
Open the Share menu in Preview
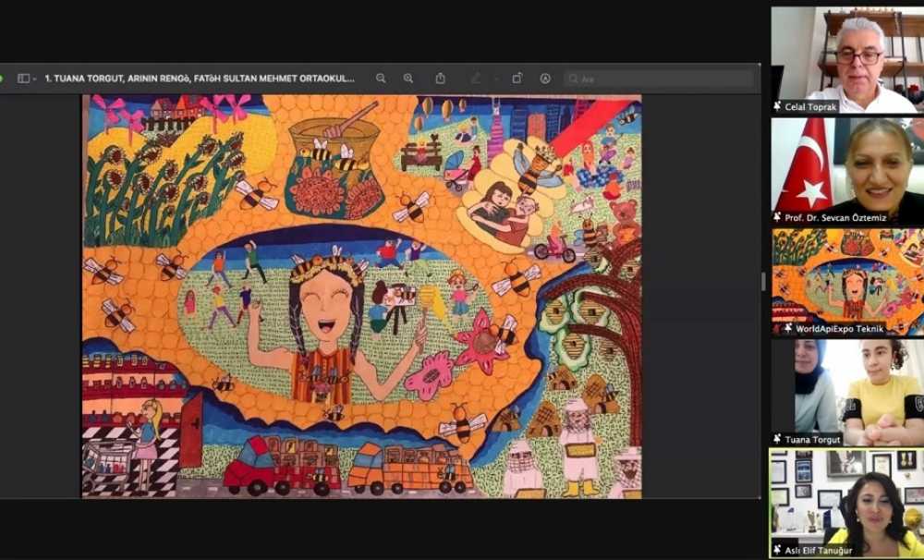coord(440,79)
